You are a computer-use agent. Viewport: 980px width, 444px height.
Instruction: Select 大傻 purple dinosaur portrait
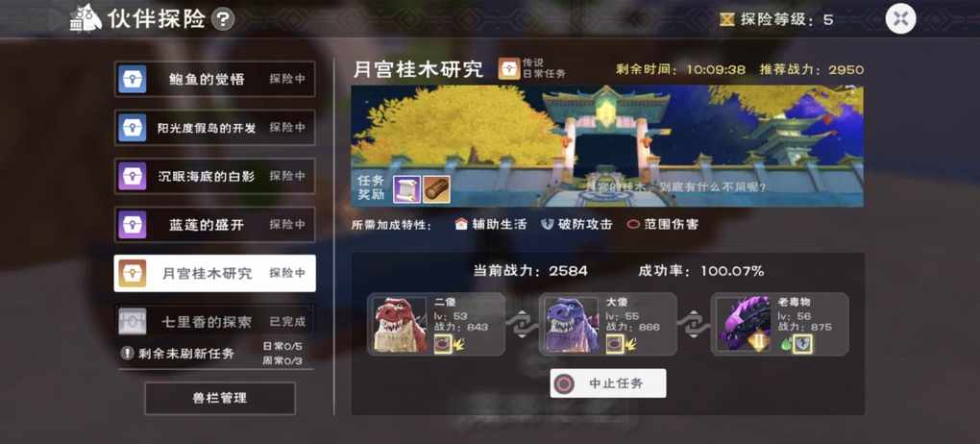tap(572, 325)
